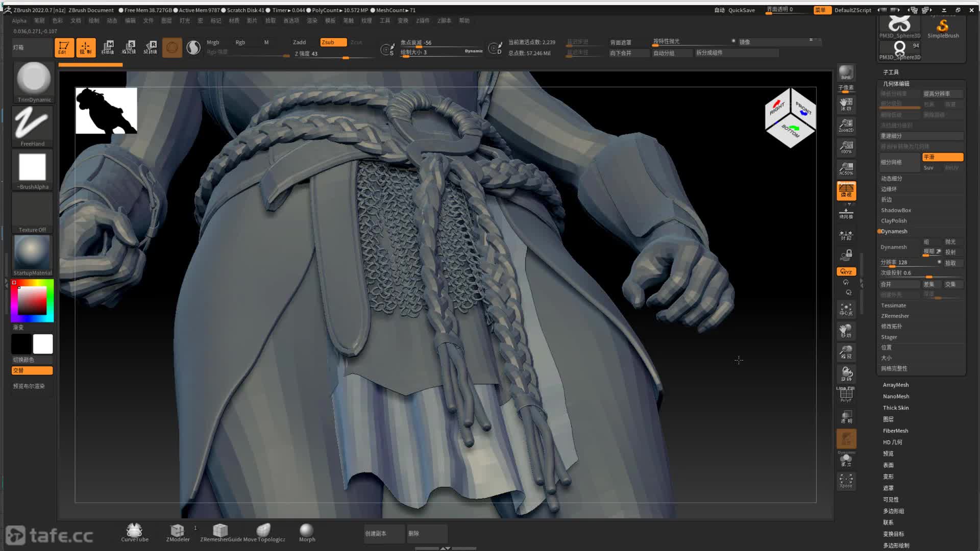Toggle the Mrgb channel button
The height and width of the screenshot is (551, 980).
213,42
